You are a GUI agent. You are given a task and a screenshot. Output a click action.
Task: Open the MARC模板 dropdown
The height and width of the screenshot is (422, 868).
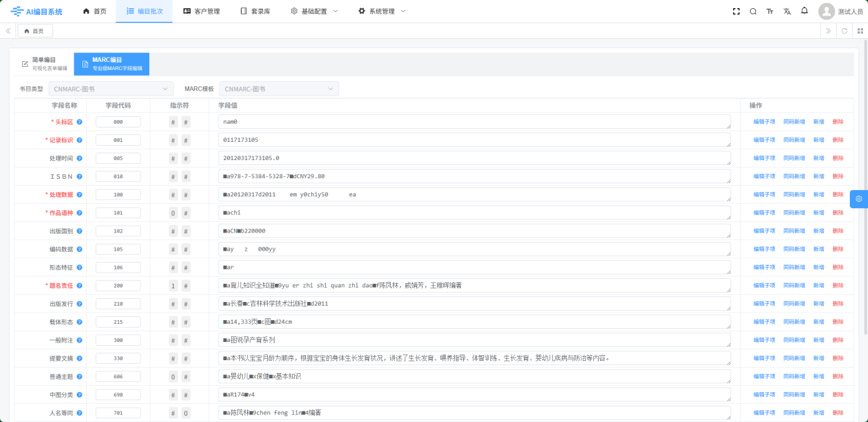tap(279, 89)
